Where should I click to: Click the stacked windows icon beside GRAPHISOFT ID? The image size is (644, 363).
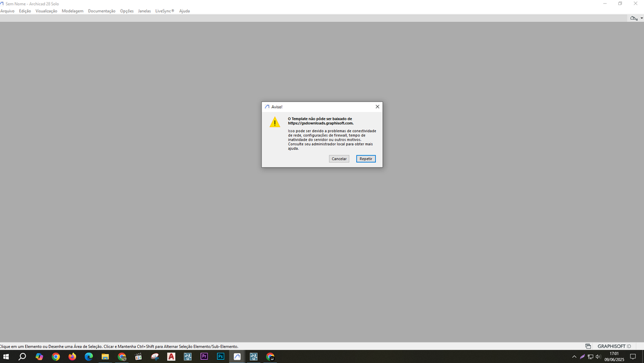[x=588, y=346]
